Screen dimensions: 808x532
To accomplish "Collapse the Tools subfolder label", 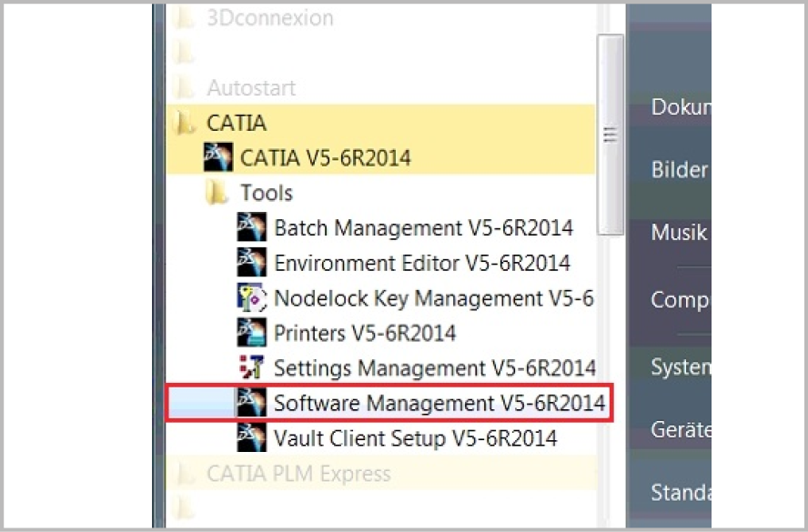I will [x=267, y=193].
